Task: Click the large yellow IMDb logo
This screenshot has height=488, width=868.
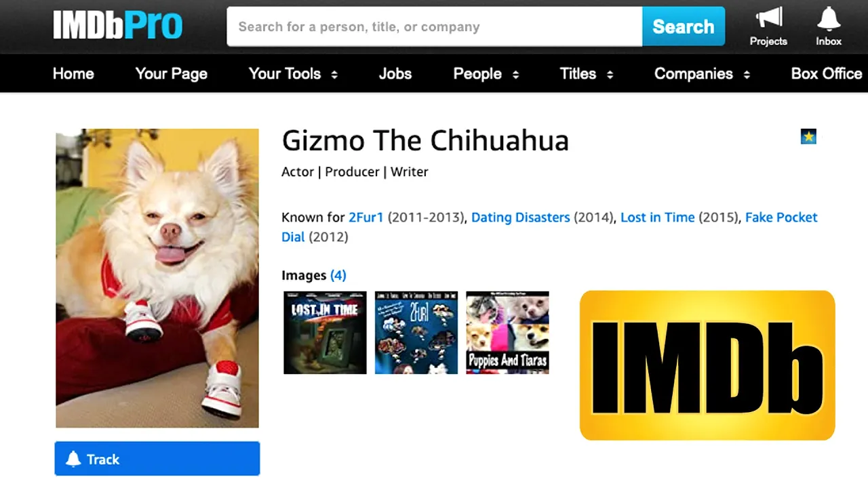Action: click(707, 365)
